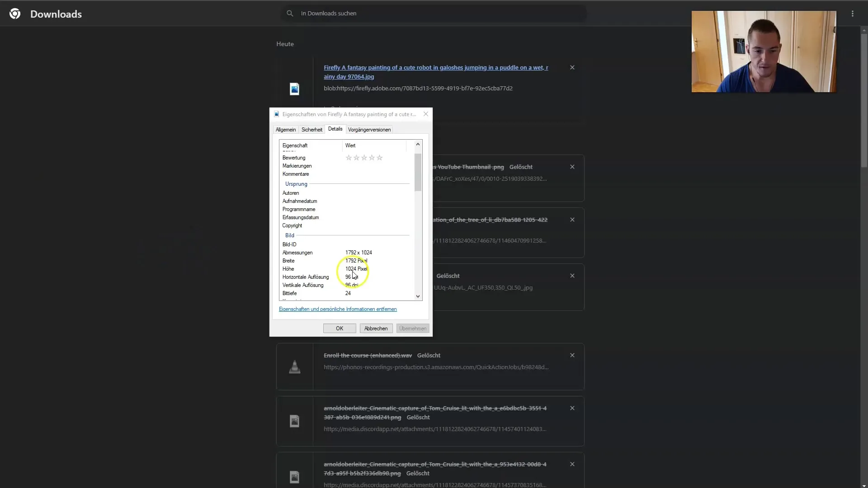
Task: Select the Aufnahmedatum property row
Action: point(346,201)
